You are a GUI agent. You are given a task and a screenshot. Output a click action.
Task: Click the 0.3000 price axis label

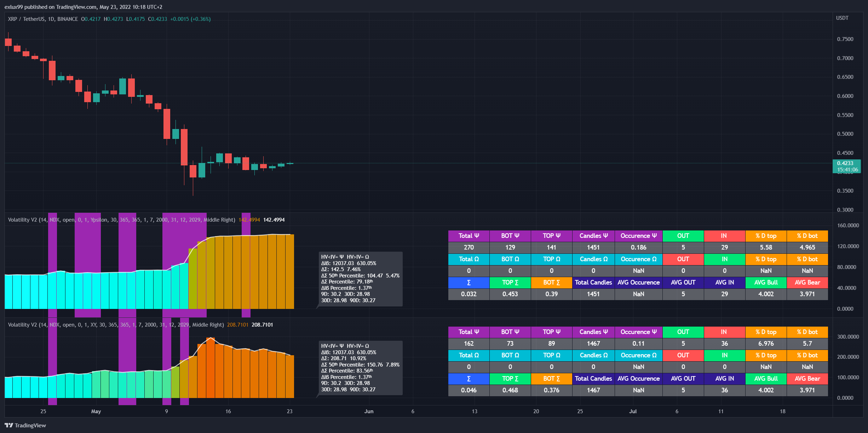click(845, 210)
